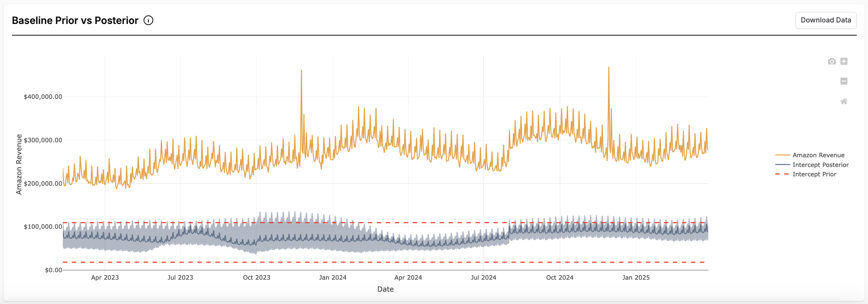Screen dimensions: 868x304
Task: Click the info icon beside the chart title
Action: tap(148, 21)
